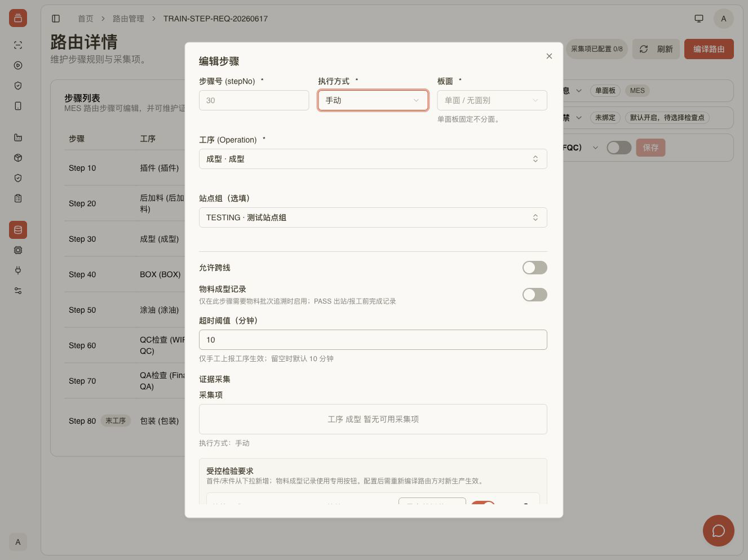Click the 默认开启，待选择检查点 badge

[x=667, y=118]
